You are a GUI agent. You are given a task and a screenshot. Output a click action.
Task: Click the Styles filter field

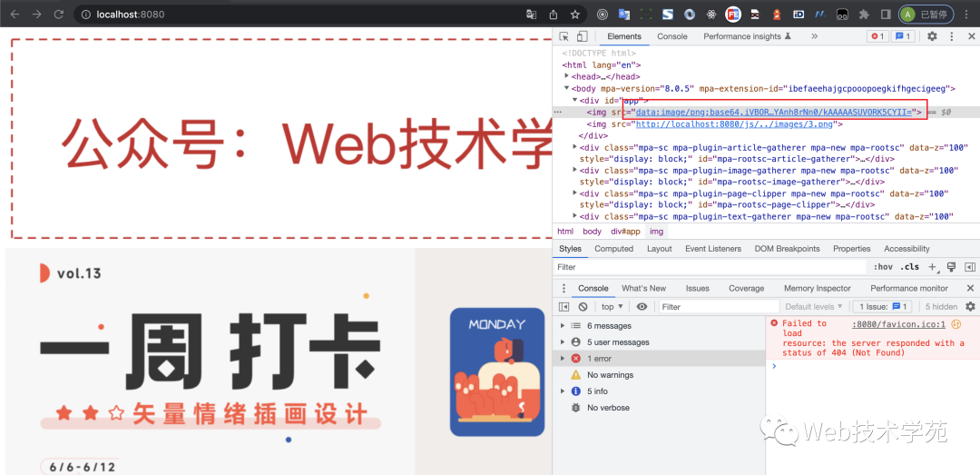710,267
